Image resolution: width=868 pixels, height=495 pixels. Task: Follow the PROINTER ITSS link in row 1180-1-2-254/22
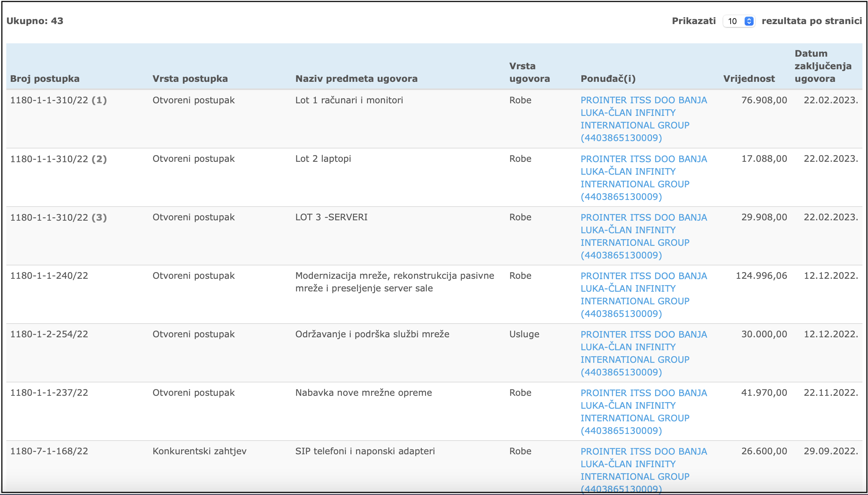click(x=644, y=353)
